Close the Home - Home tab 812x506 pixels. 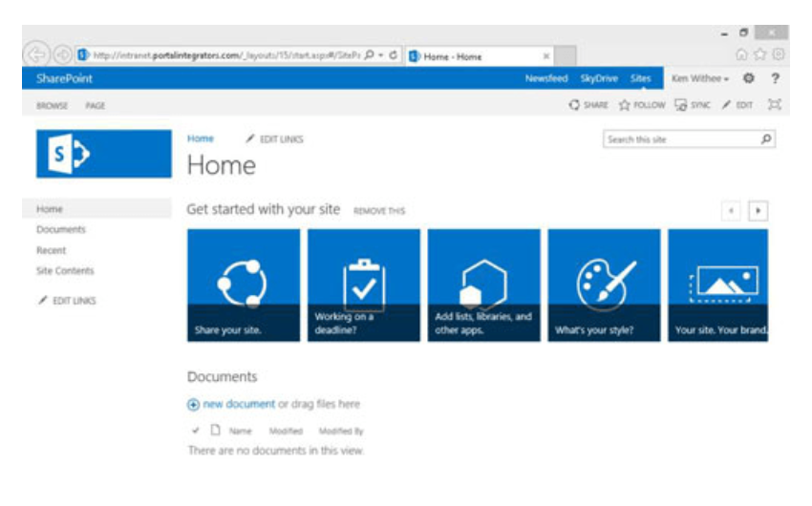[x=545, y=56]
